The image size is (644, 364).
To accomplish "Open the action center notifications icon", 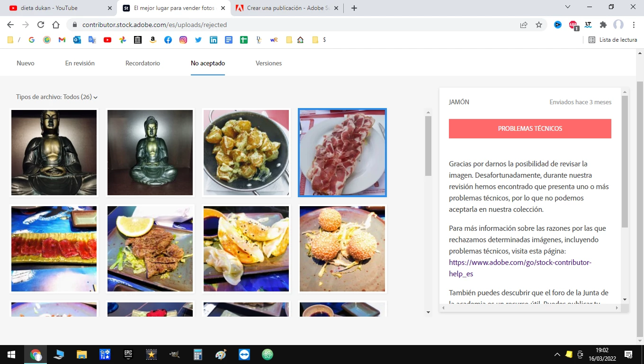I will click(628, 355).
